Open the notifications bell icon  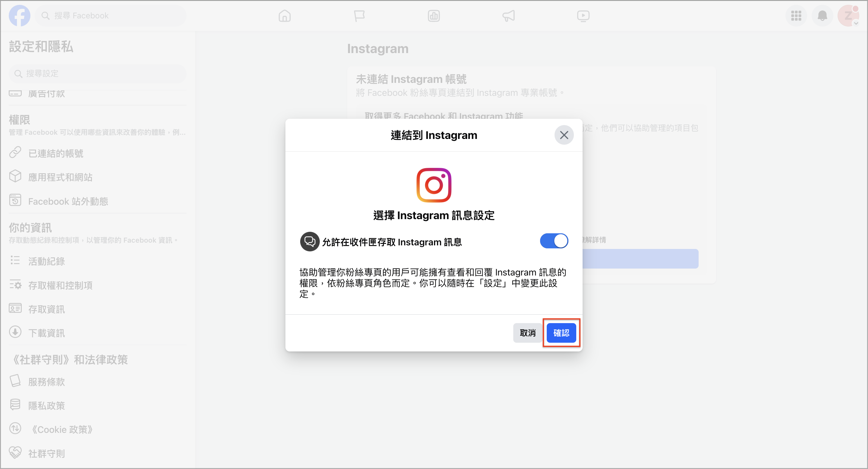click(x=822, y=15)
